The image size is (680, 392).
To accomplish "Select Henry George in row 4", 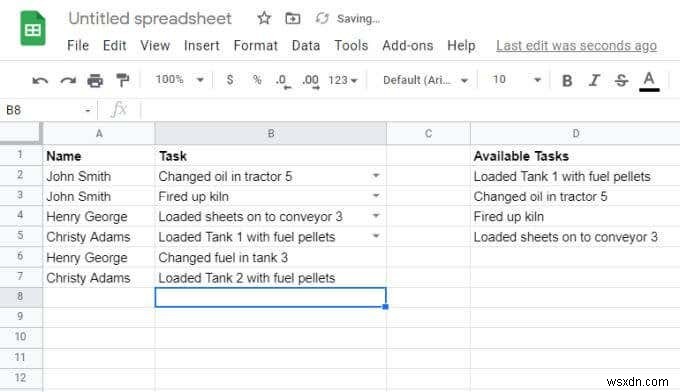I will click(x=99, y=216).
